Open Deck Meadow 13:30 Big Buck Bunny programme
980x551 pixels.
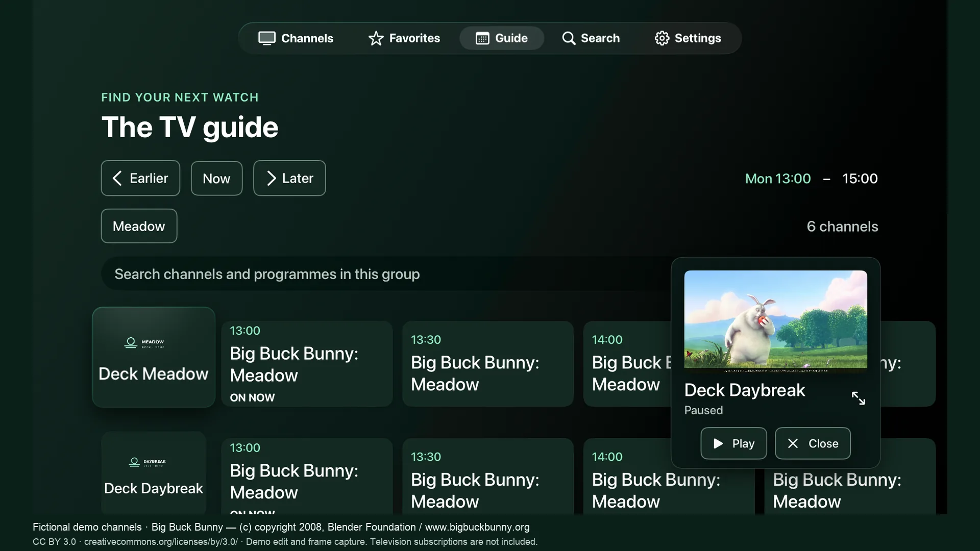[488, 364]
